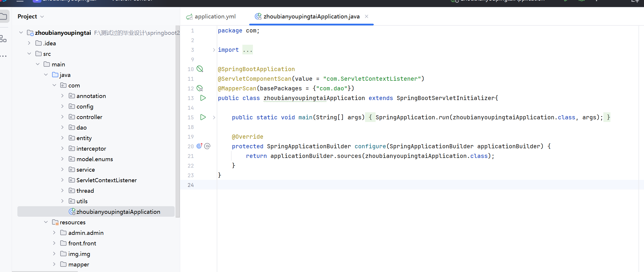The image size is (644, 272).
Task: Click the run gutter icon on line 15
Action: point(203,117)
